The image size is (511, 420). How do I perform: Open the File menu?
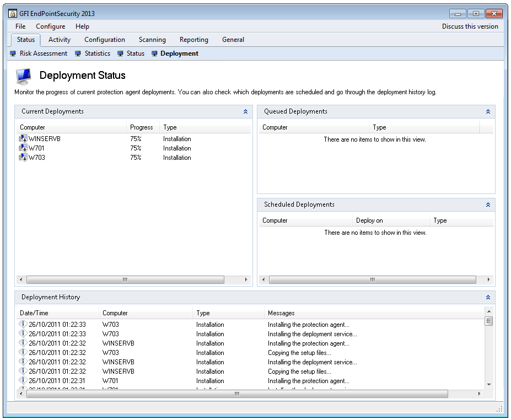click(20, 26)
